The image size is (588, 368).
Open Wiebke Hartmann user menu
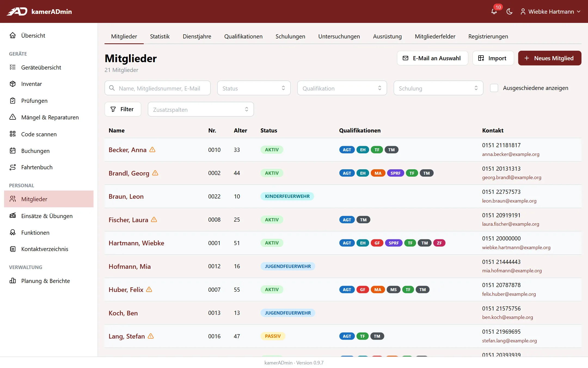click(551, 11)
